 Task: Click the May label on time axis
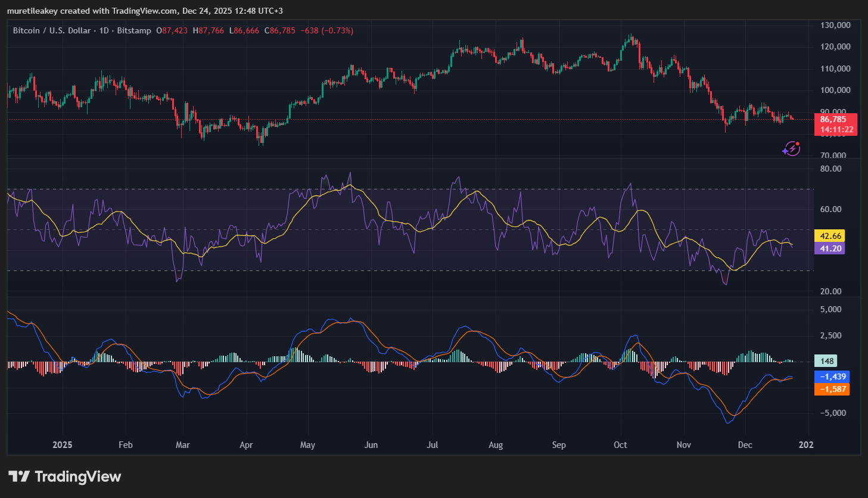(x=307, y=445)
